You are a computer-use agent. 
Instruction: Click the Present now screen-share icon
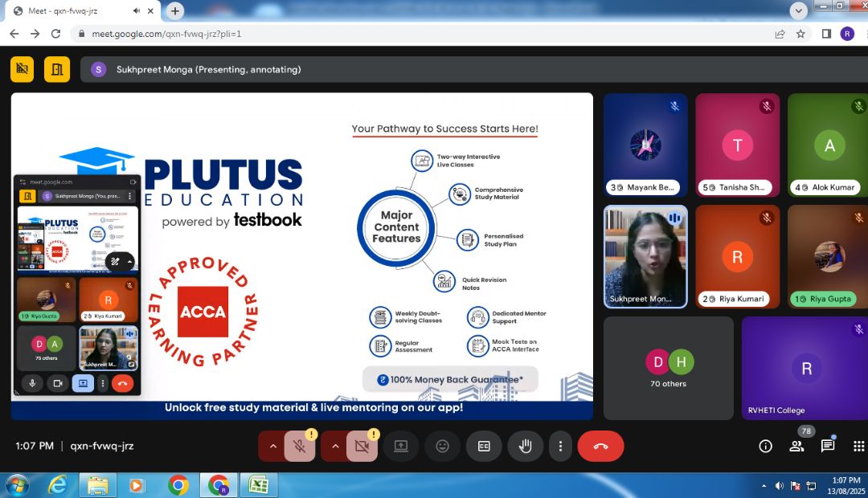click(x=400, y=447)
